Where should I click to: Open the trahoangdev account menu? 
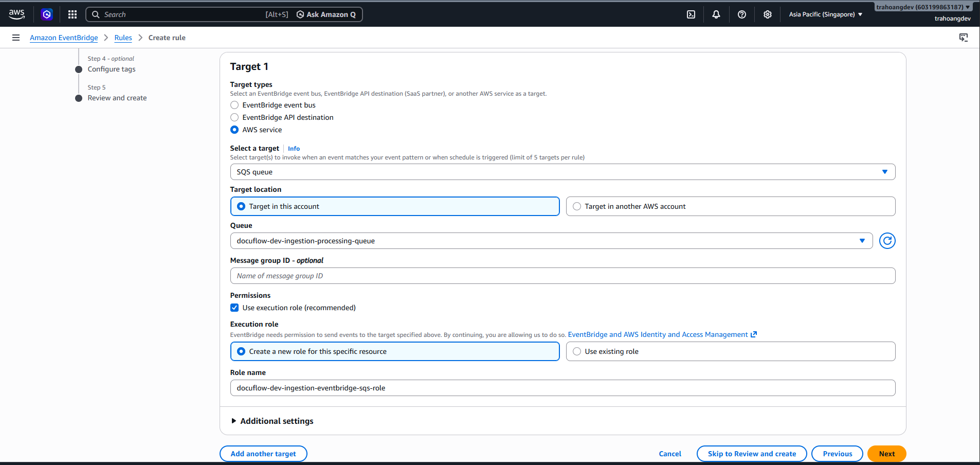923,7
